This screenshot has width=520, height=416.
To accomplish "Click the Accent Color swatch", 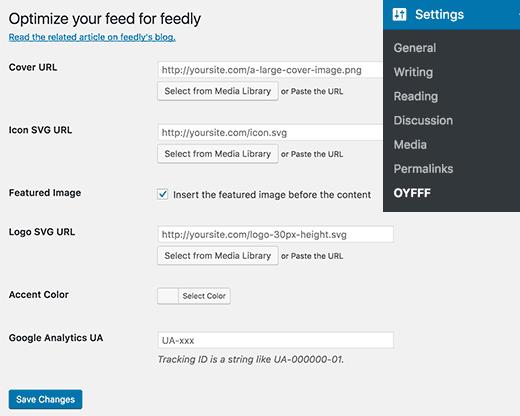I will coord(168,296).
